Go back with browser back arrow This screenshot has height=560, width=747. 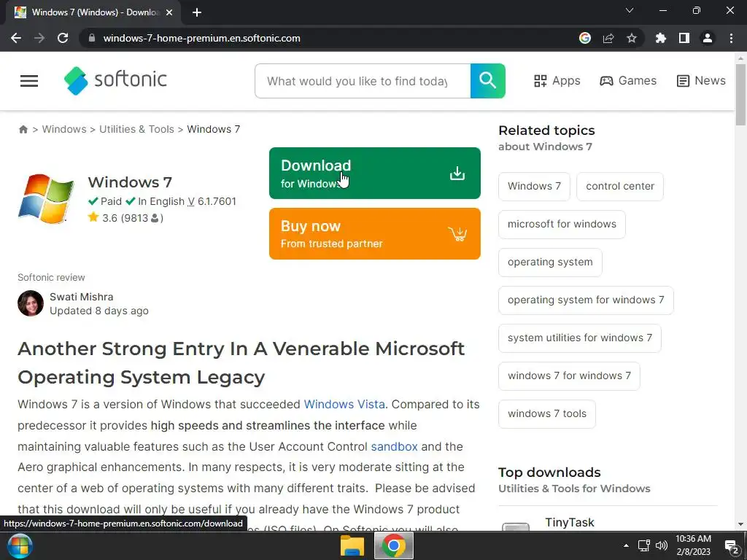[16, 38]
